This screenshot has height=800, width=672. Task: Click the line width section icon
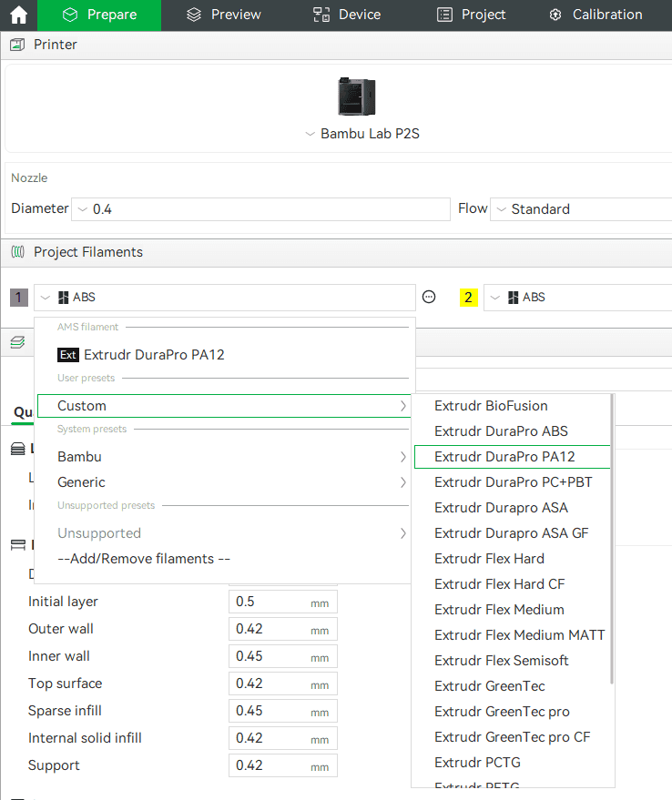point(18,545)
